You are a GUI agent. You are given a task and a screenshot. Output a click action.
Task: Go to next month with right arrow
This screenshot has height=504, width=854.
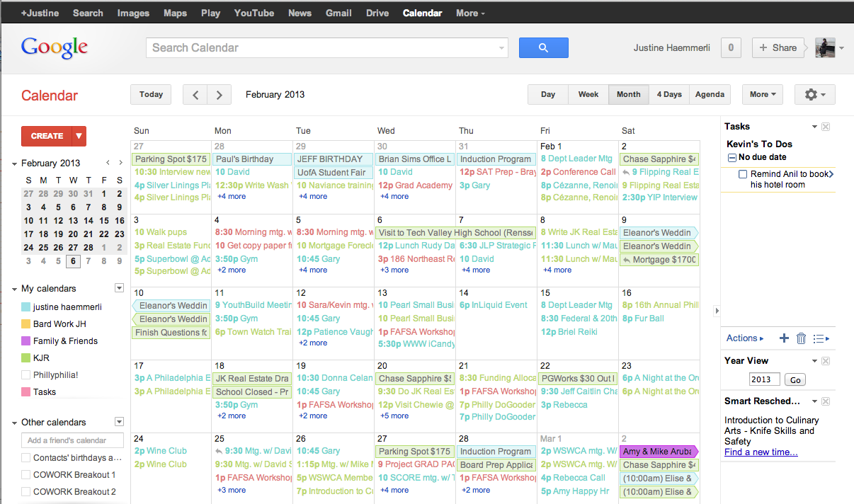[x=220, y=94]
